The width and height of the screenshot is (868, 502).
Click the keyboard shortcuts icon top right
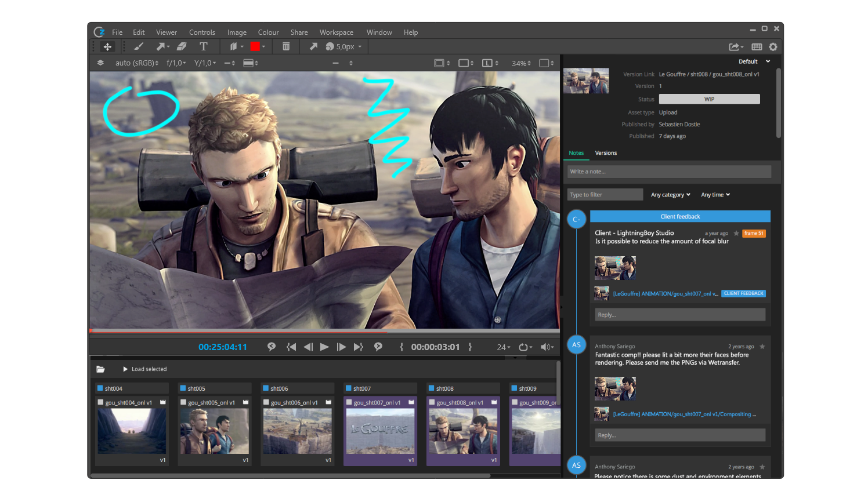point(757,47)
